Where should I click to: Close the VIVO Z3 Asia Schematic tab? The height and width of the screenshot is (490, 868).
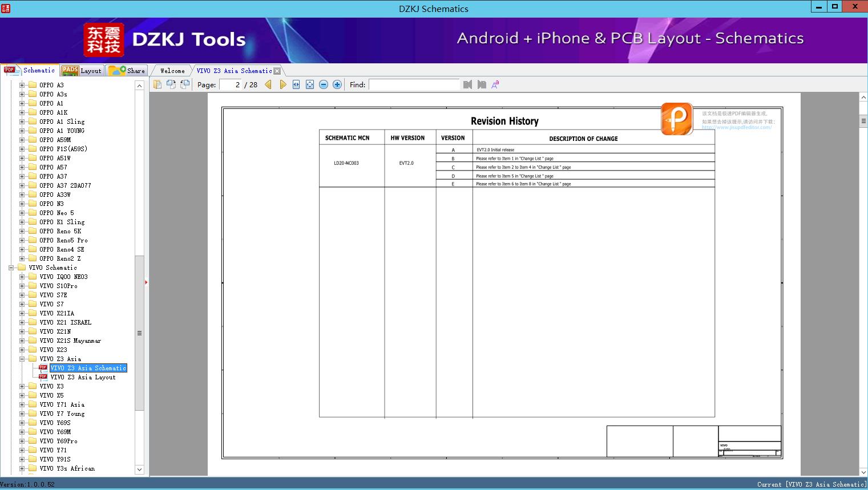pyautogui.click(x=277, y=71)
